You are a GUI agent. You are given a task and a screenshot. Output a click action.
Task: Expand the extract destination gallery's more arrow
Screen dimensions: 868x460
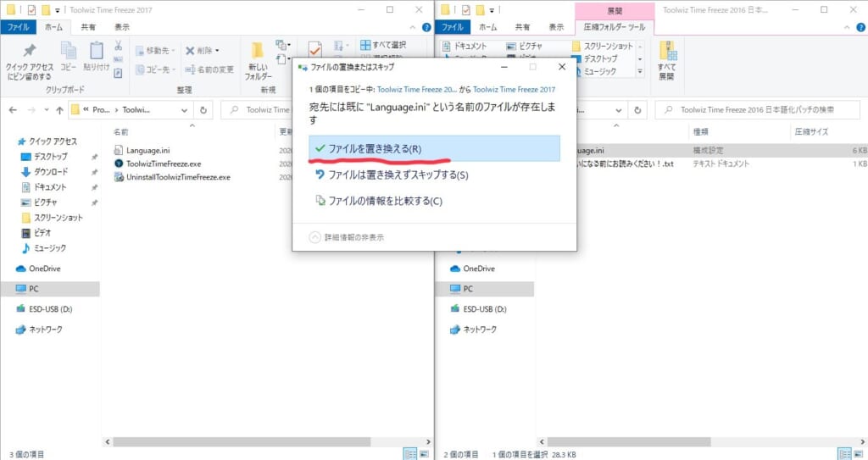coord(640,71)
